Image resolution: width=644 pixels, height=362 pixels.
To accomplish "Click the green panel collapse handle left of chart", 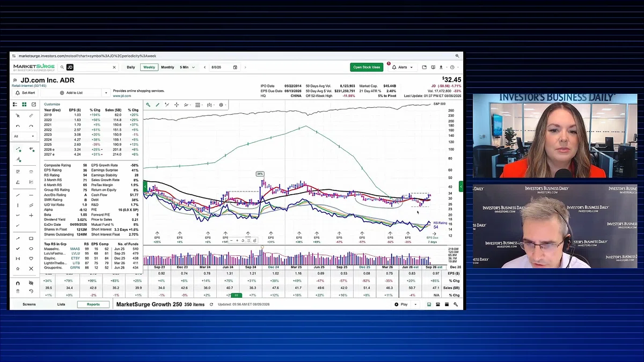I will (x=144, y=187).
